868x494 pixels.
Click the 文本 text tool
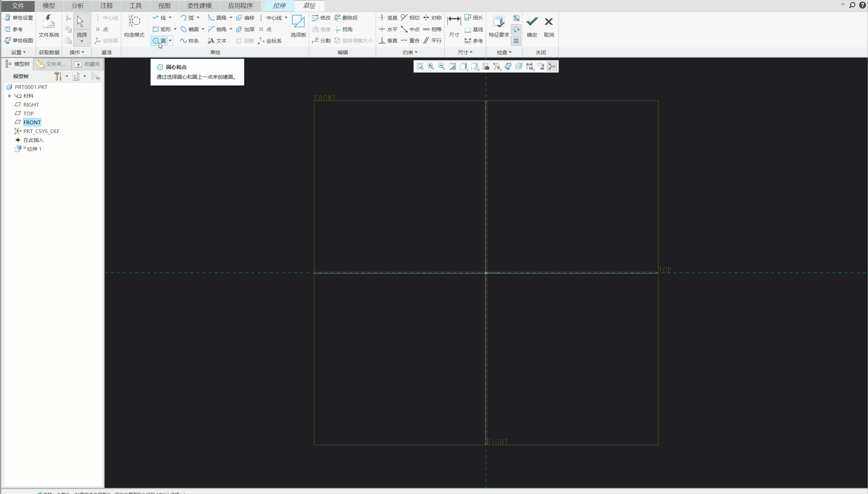point(217,41)
